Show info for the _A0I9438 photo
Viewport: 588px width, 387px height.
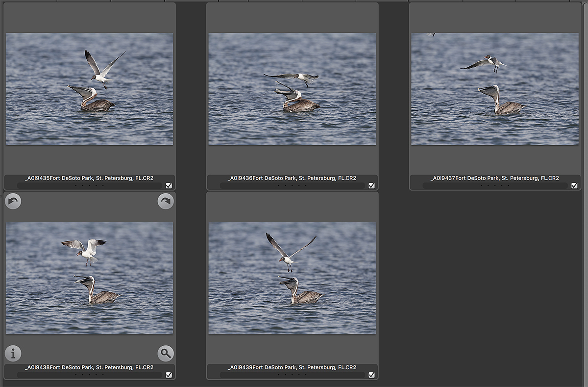[13, 353]
